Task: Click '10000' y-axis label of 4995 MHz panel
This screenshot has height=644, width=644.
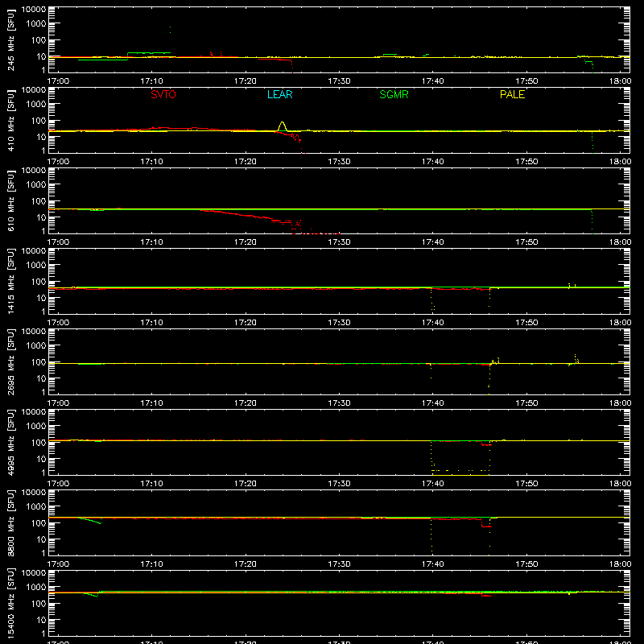Action: [x=34, y=412]
